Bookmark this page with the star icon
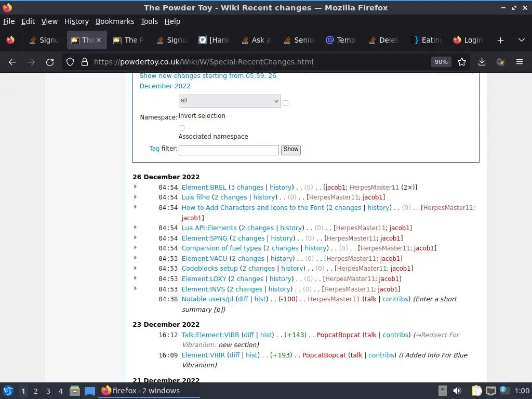The width and height of the screenshot is (532, 399). 462,62
